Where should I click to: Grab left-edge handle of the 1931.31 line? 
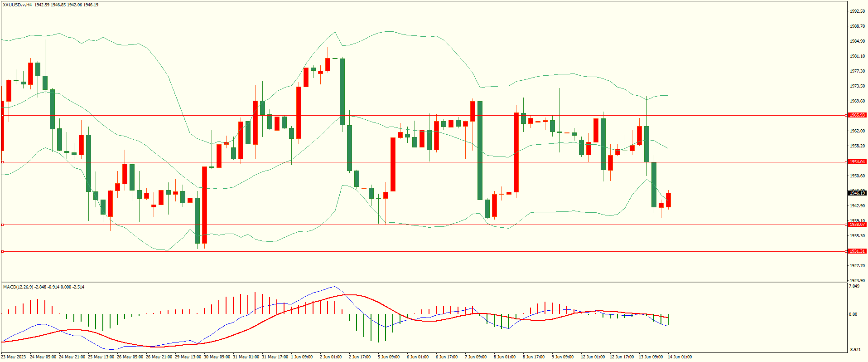point(2,251)
